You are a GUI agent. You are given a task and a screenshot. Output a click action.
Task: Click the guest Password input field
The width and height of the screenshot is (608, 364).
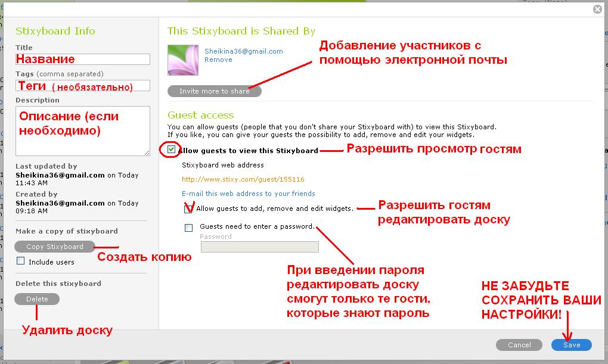point(260,247)
